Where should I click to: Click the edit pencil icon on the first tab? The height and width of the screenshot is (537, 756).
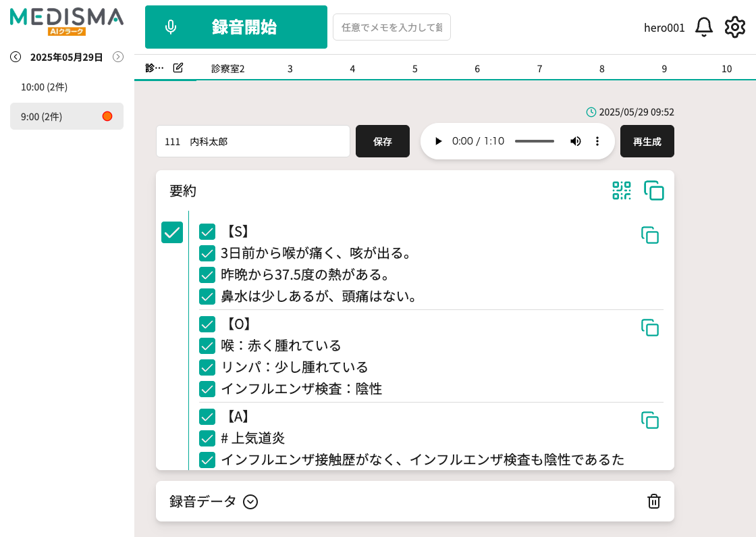178,68
